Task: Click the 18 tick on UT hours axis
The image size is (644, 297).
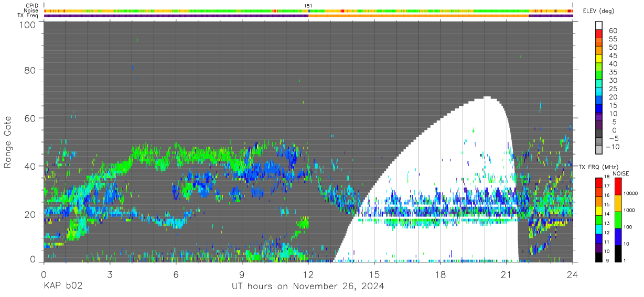Action: coord(441,274)
